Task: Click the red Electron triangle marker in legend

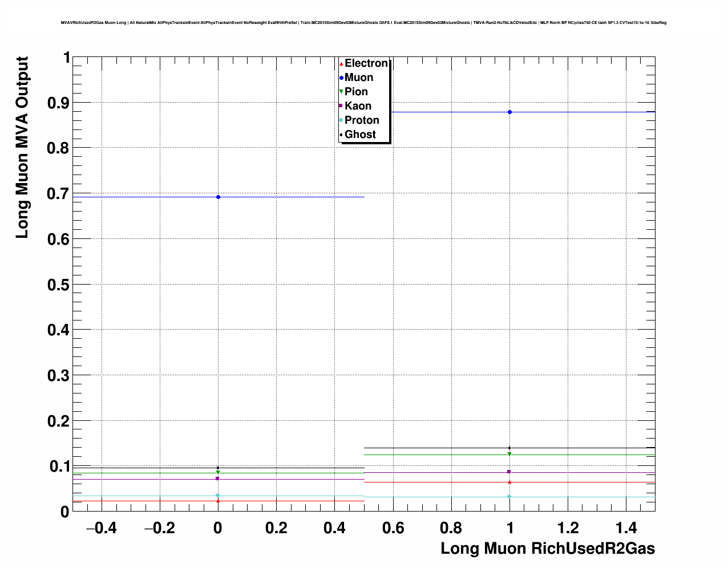Action: pyautogui.click(x=341, y=64)
